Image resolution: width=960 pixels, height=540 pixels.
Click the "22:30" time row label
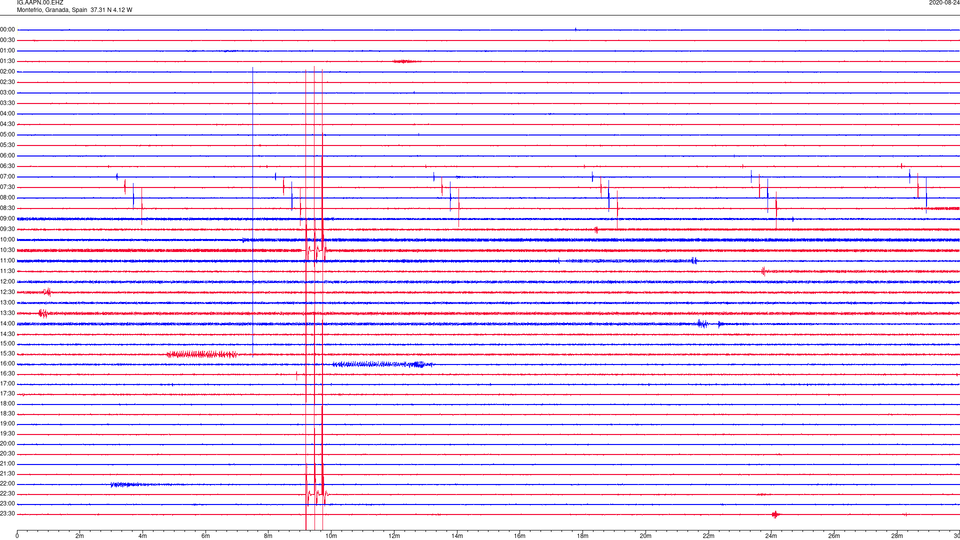tap(8, 493)
